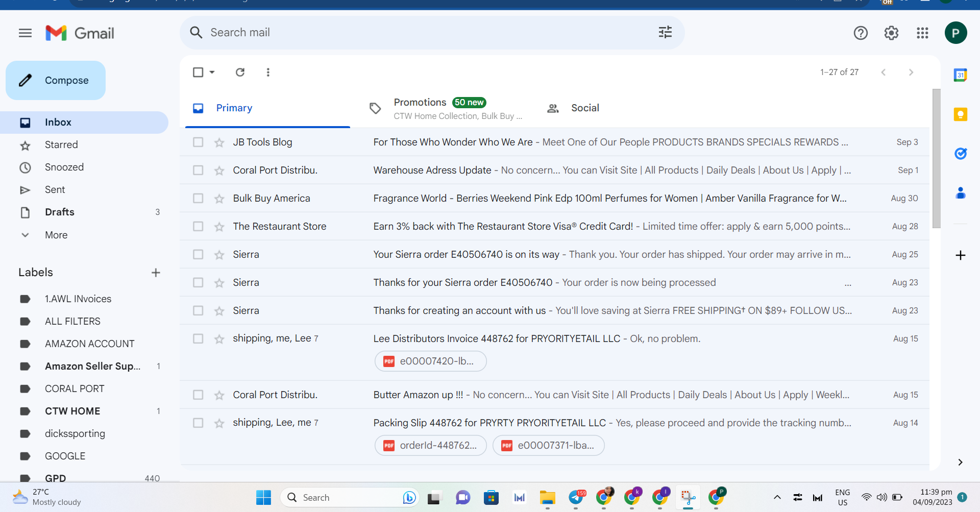Open the Thanks for your Sierra order email
Image resolution: width=980 pixels, height=512 pixels.
click(x=554, y=283)
